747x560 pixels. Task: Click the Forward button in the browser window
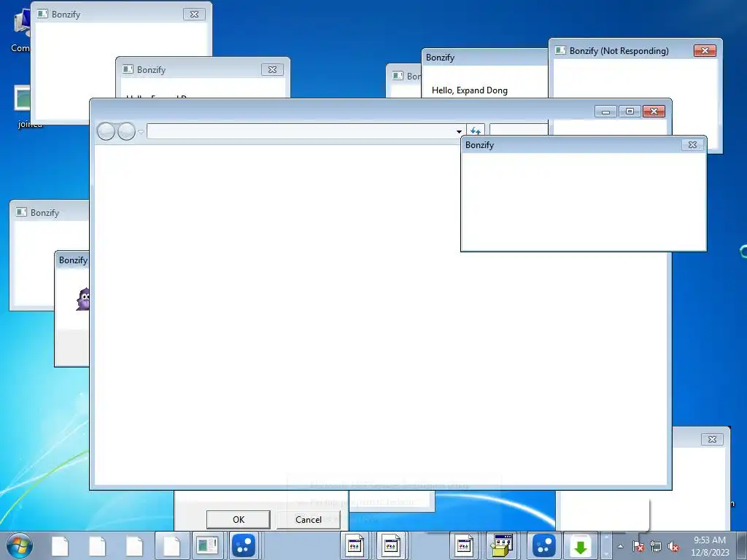(126, 131)
